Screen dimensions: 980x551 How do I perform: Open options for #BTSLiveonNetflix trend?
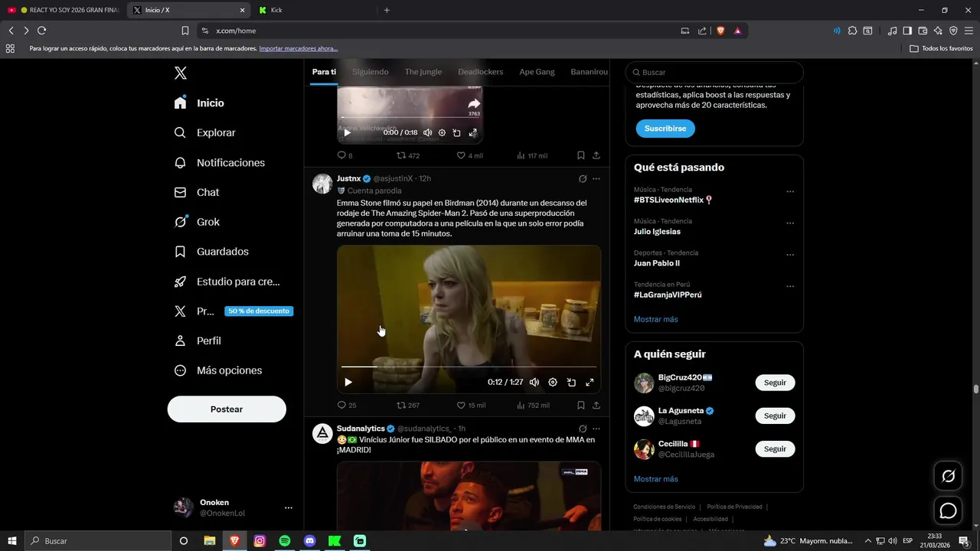790,192
